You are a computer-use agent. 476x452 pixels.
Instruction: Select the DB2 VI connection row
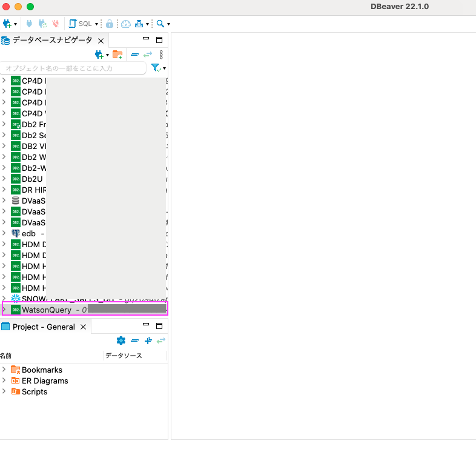coord(84,147)
